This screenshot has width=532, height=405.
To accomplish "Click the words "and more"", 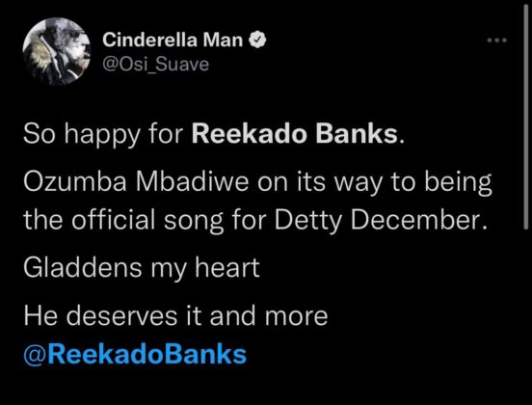I will [x=268, y=316].
